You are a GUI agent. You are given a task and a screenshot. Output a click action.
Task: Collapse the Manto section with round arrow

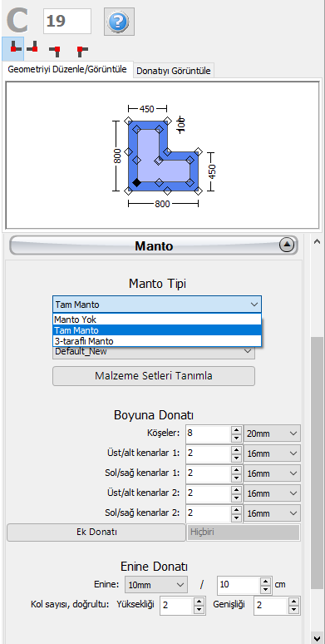click(287, 245)
